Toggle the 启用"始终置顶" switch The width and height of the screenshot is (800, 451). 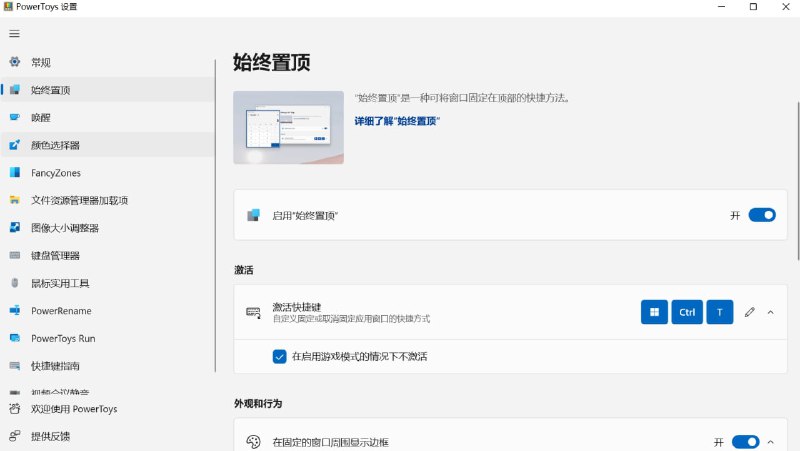point(762,215)
